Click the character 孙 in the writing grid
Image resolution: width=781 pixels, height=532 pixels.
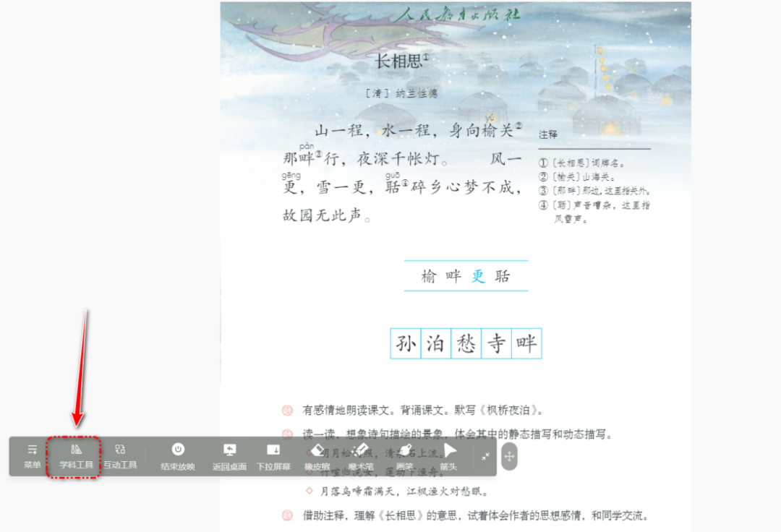(407, 343)
